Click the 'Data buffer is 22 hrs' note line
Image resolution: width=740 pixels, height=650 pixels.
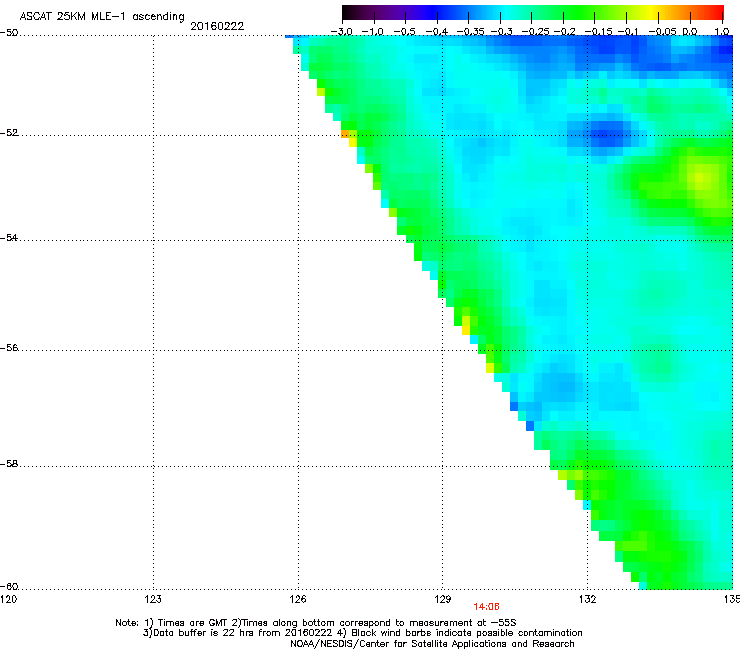tap(362, 633)
